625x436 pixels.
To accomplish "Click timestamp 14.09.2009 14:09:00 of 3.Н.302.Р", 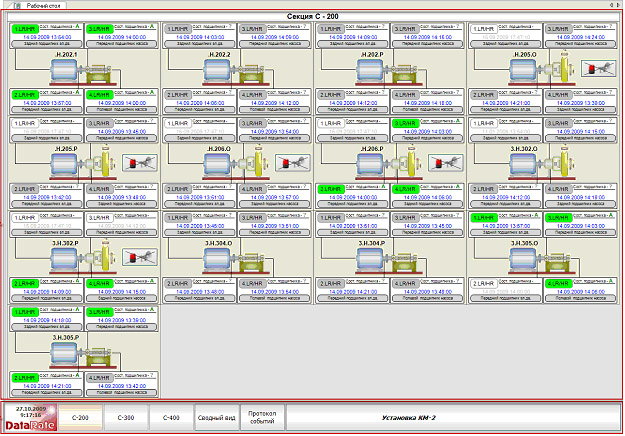I will point(47,292).
